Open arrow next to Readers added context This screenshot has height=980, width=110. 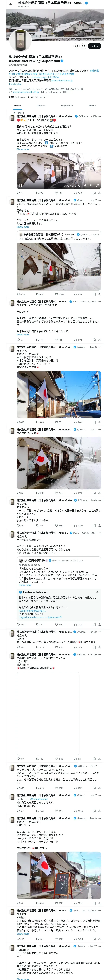pos(97,592)
